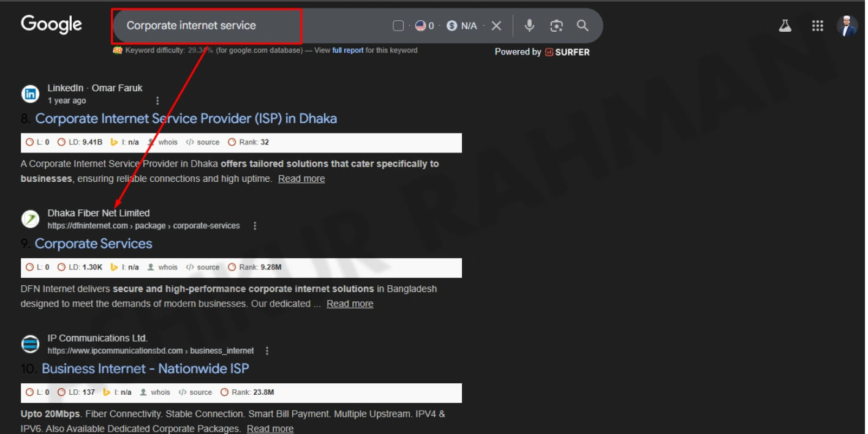Click the "IP Communications Ltd." site name
This screenshot has width=868, height=434.
97,338
